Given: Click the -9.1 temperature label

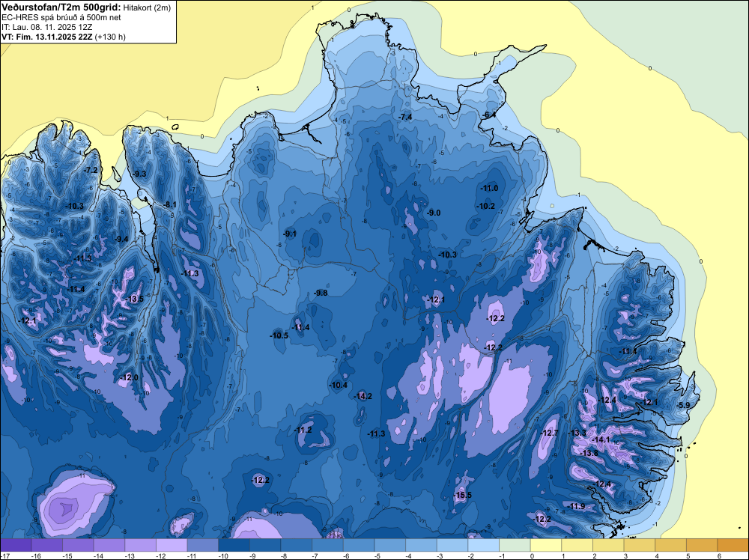Looking at the screenshot, I should 289,234.
